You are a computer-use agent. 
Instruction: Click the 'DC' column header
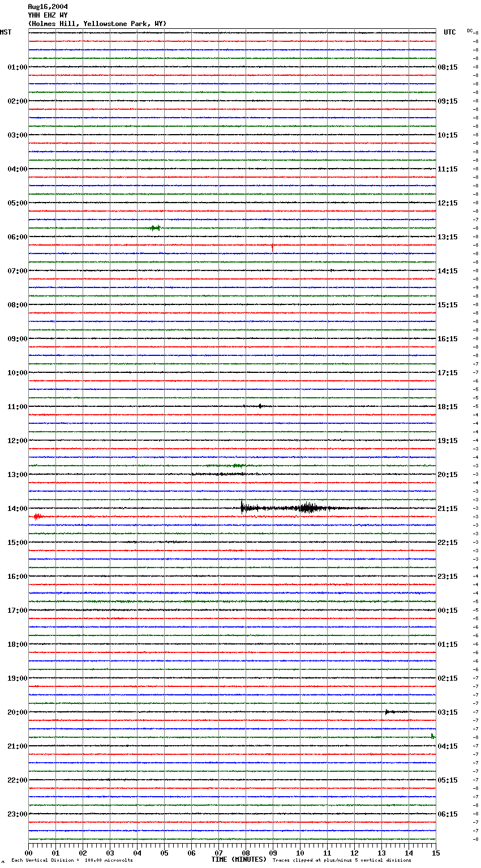pyautogui.click(x=470, y=31)
